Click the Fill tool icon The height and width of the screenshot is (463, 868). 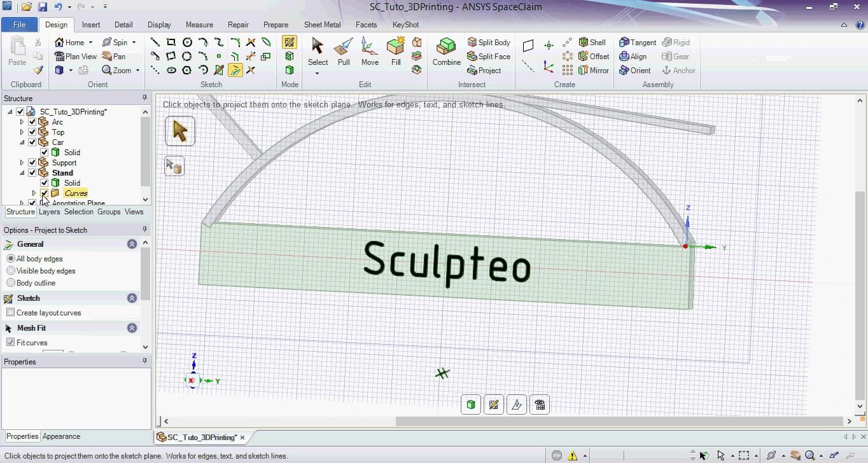click(x=396, y=51)
